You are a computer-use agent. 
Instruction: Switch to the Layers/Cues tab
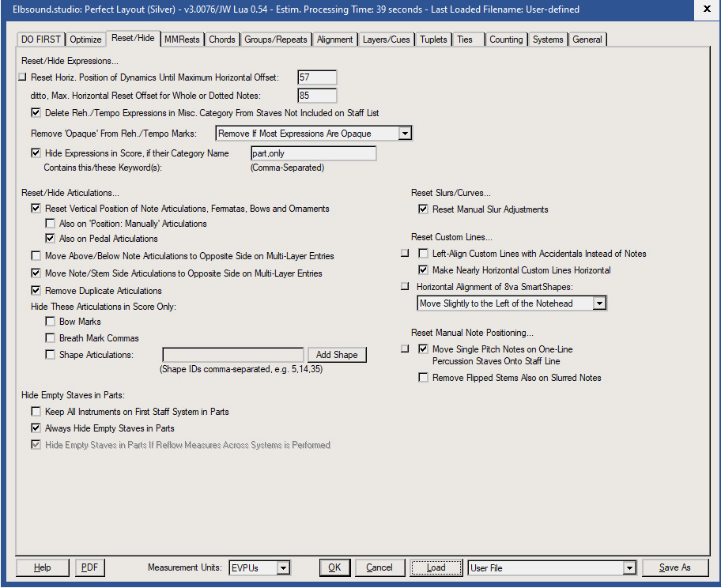[x=386, y=39]
